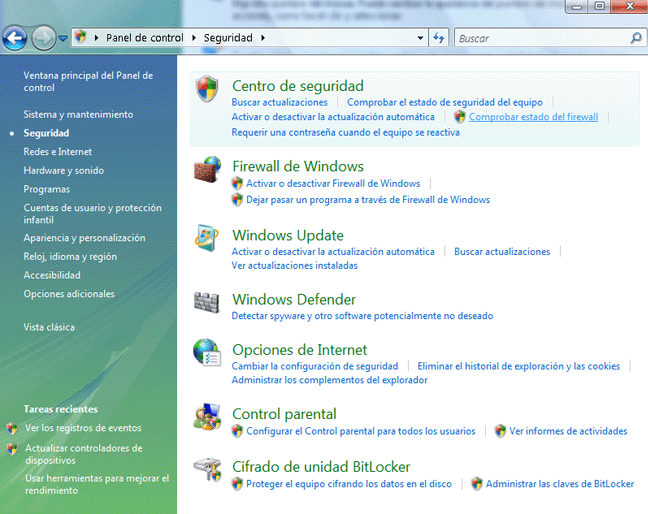Expand the arrow before Panel de control
This screenshot has width=648, height=514.
(x=96, y=38)
